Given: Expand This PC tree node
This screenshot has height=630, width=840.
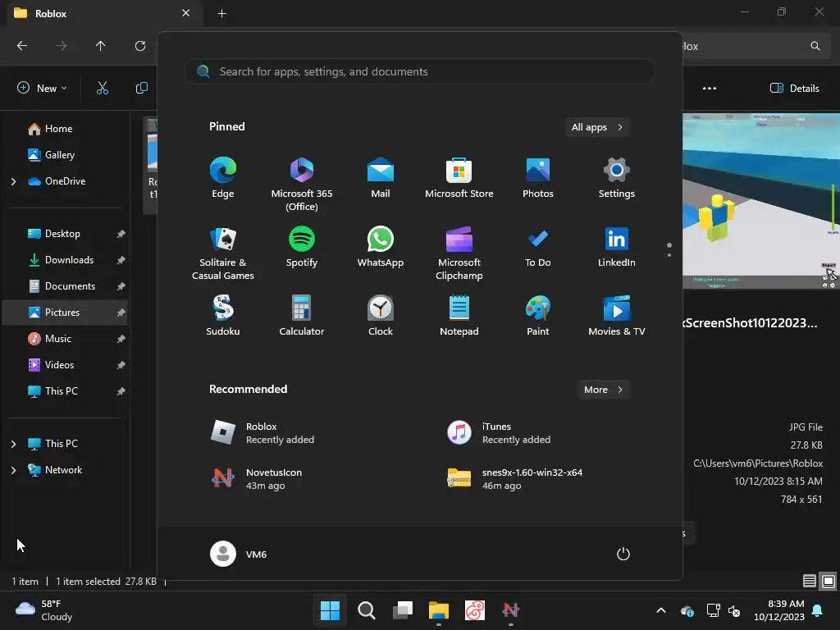Looking at the screenshot, I should point(13,444).
